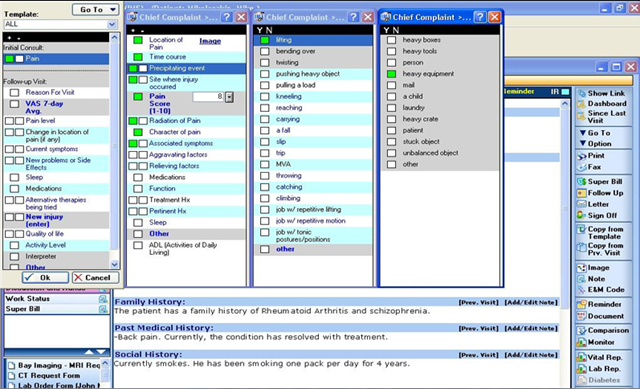640x389 pixels.
Task: Check the 'Reason For Visit' checkbox
Action: point(14,93)
